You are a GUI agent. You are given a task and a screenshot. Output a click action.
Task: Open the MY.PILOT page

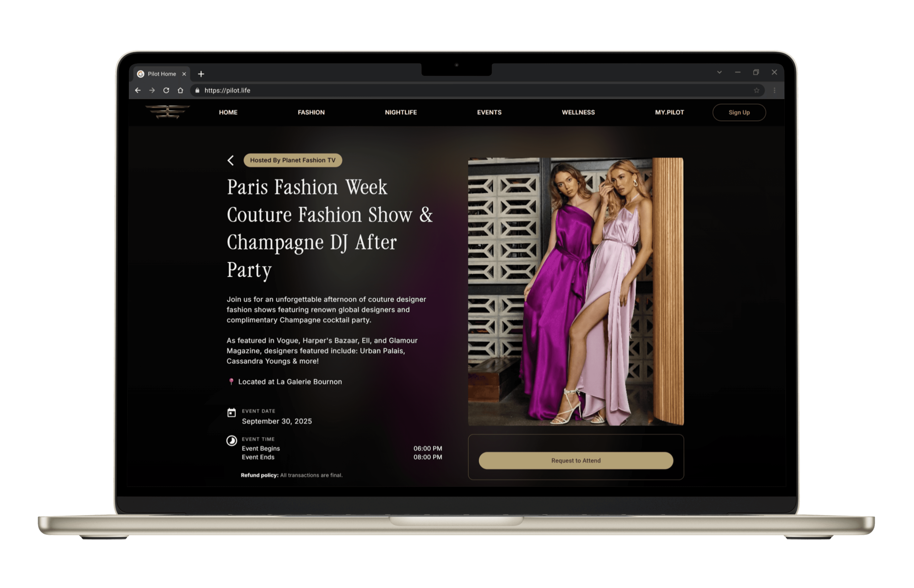coord(669,112)
